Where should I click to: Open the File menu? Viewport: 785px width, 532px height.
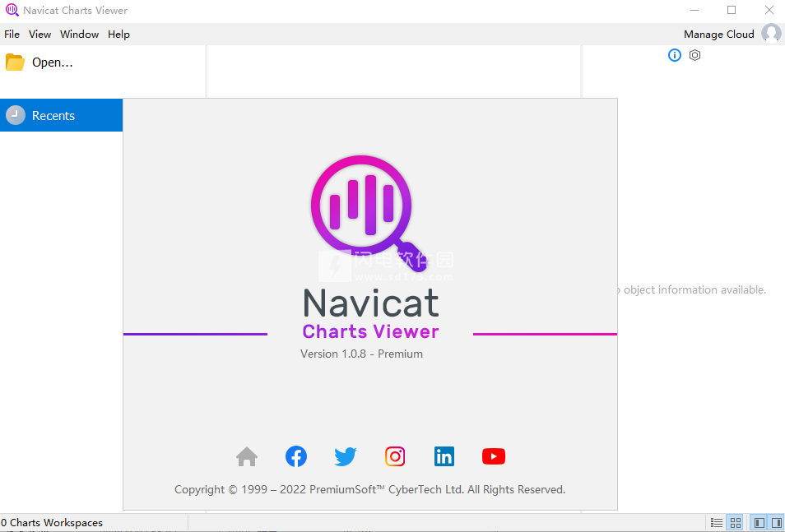click(x=12, y=34)
